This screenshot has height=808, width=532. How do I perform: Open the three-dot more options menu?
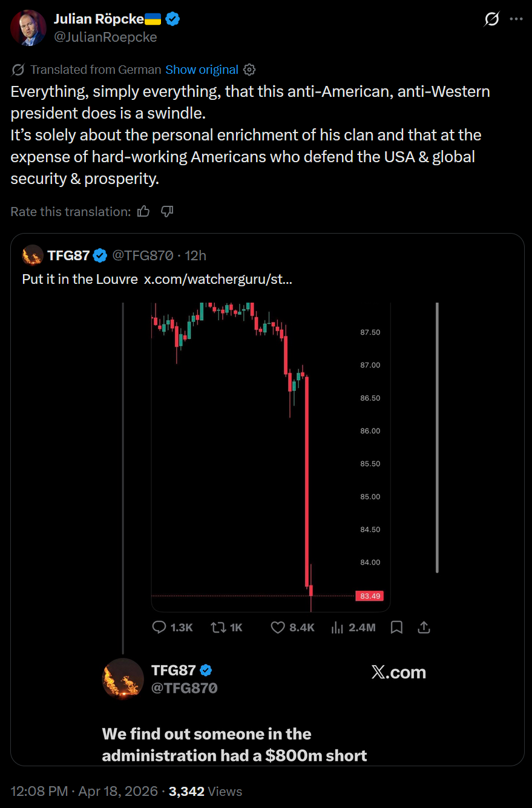pyautogui.click(x=516, y=19)
